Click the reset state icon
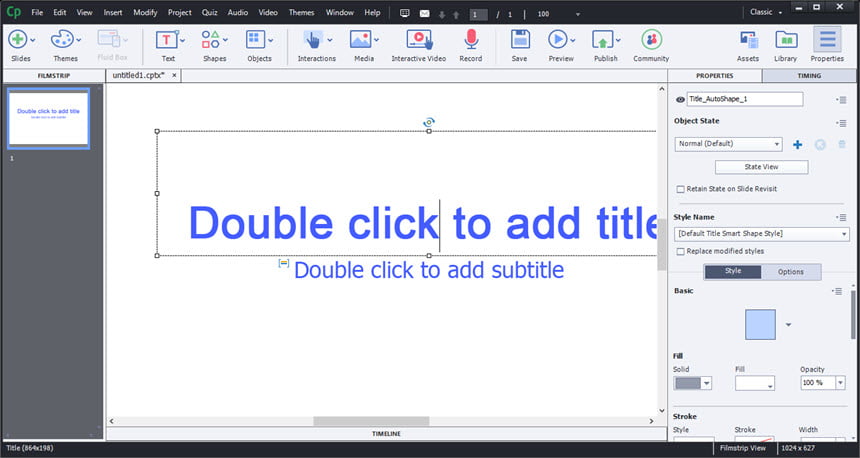 point(821,144)
